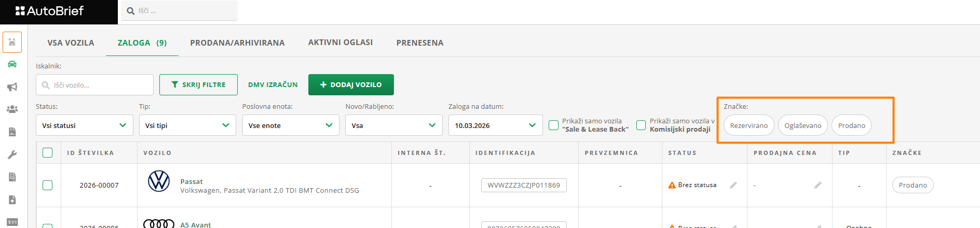Tick the Passat 2026-00007 row checkbox
This screenshot has width=980, height=228.
click(x=48, y=185)
